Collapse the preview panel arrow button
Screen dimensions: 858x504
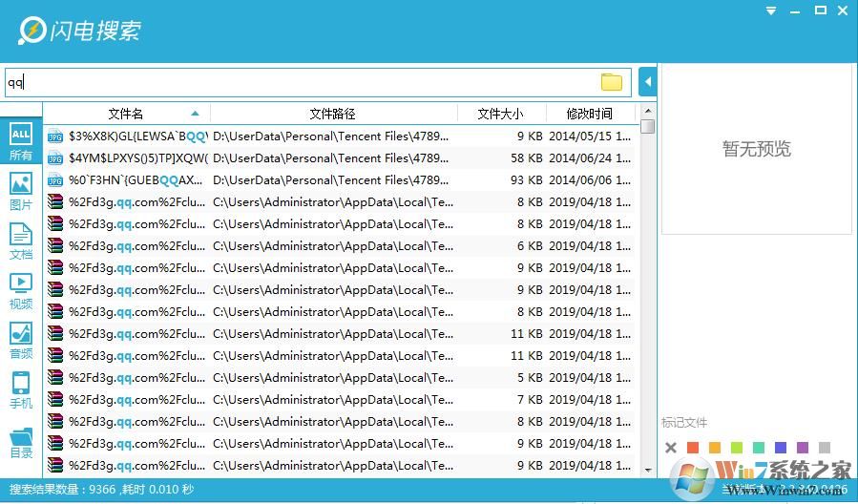(x=648, y=82)
